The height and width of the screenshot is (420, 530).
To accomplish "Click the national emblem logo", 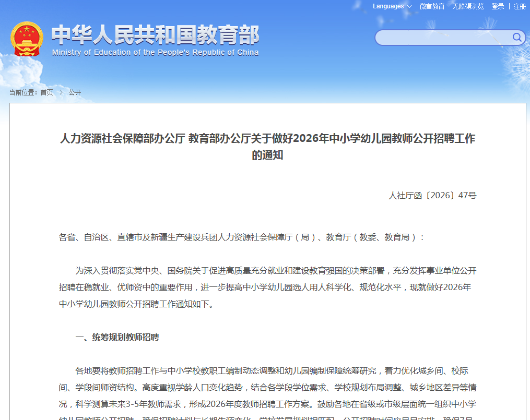I will coord(27,39).
